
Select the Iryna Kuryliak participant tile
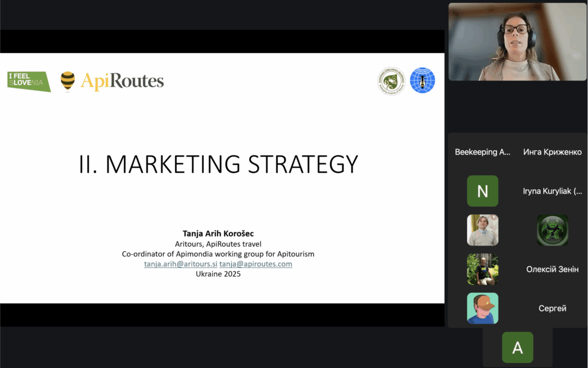(x=552, y=191)
